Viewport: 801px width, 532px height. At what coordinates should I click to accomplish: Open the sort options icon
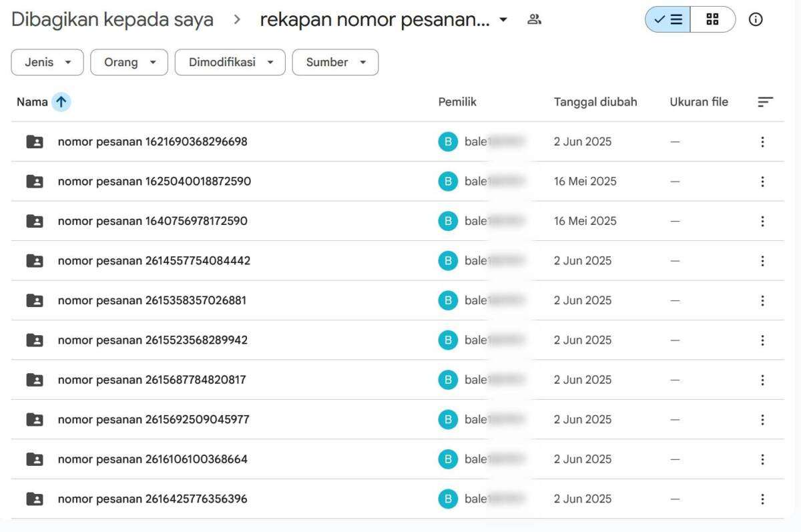click(x=765, y=102)
